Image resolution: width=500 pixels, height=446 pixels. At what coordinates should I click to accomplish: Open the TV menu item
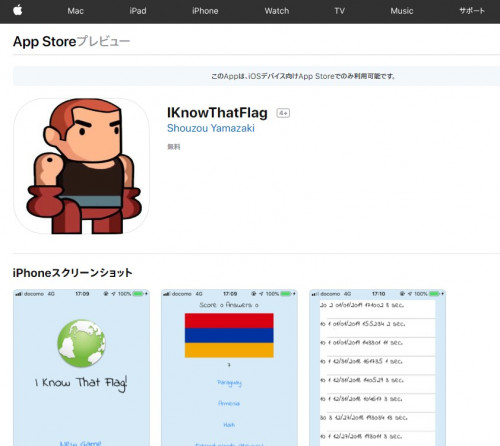(x=339, y=11)
